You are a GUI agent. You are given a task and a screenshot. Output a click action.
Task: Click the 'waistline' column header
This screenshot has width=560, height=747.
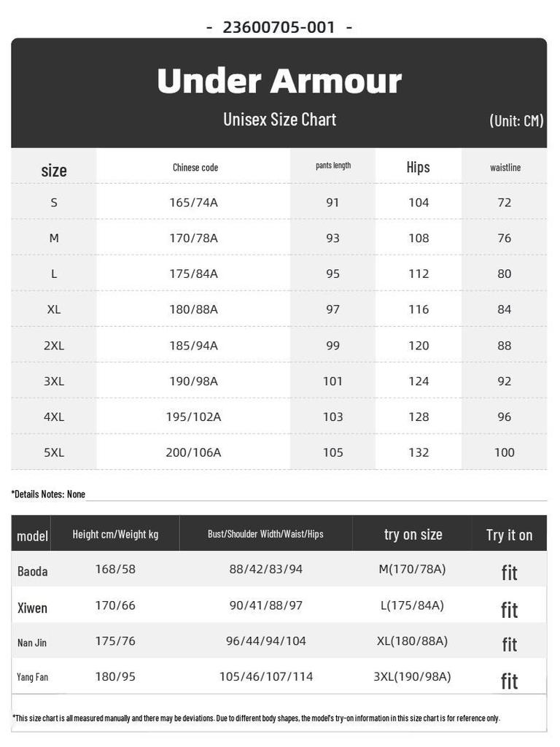click(505, 167)
